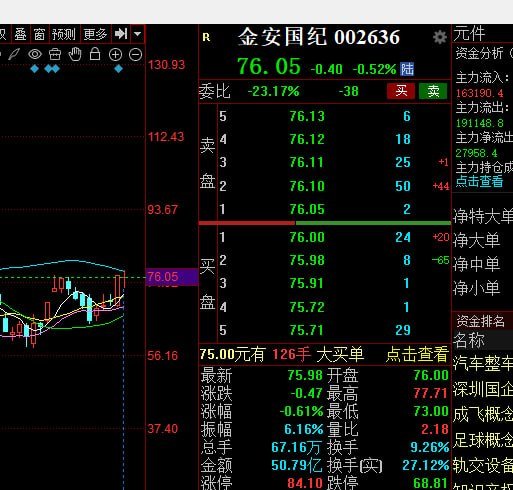Open the 叠 overlay tab
The width and height of the screenshot is (513, 490).
[20, 34]
